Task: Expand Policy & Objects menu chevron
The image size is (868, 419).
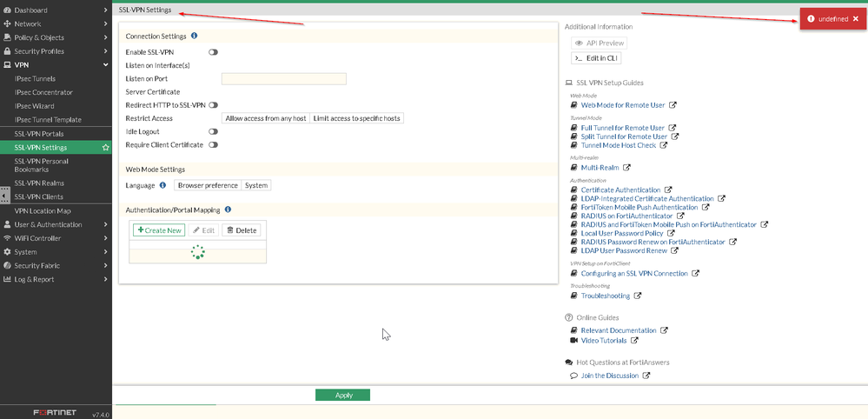Action: [x=105, y=37]
